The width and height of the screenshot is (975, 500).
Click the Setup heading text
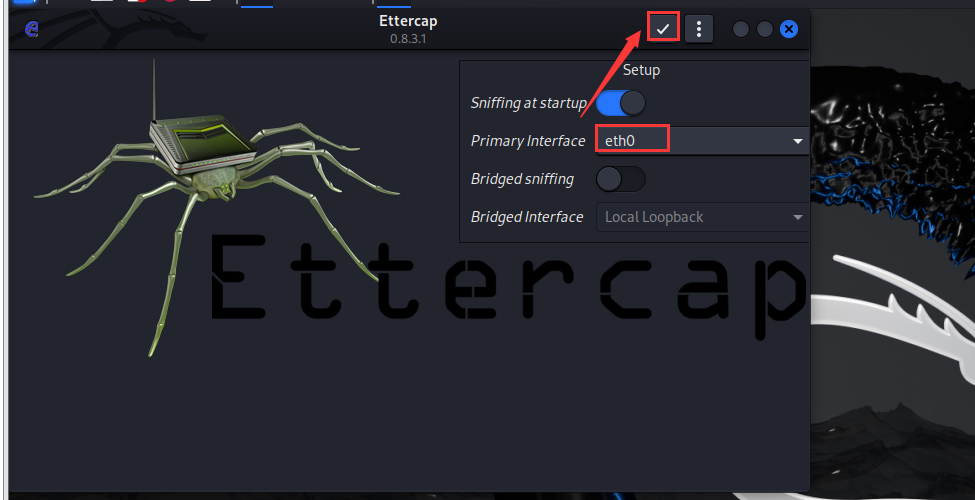click(x=641, y=70)
